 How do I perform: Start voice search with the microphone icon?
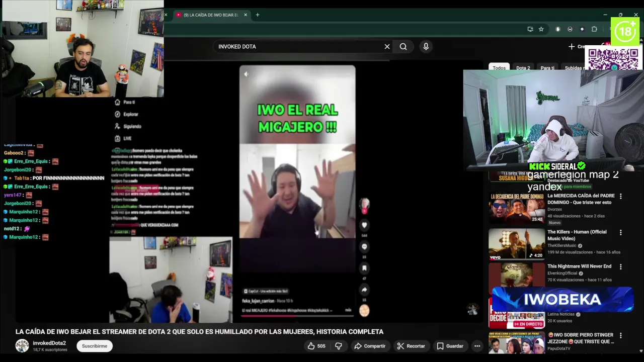pos(426,46)
